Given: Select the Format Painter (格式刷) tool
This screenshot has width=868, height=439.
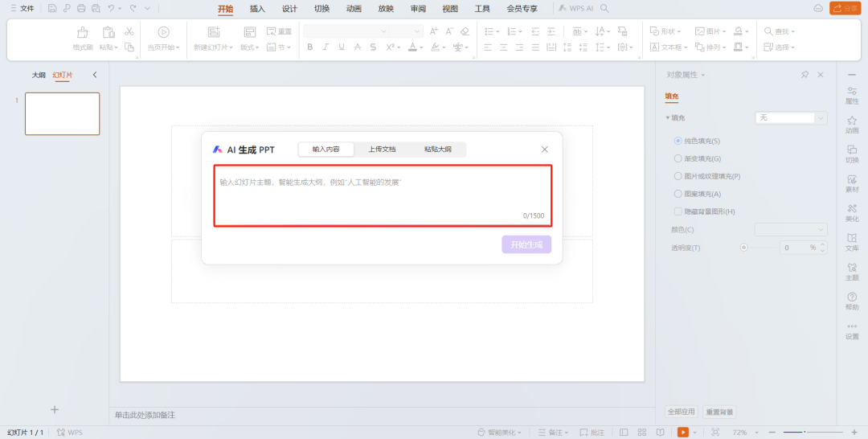Looking at the screenshot, I should [83, 39].
